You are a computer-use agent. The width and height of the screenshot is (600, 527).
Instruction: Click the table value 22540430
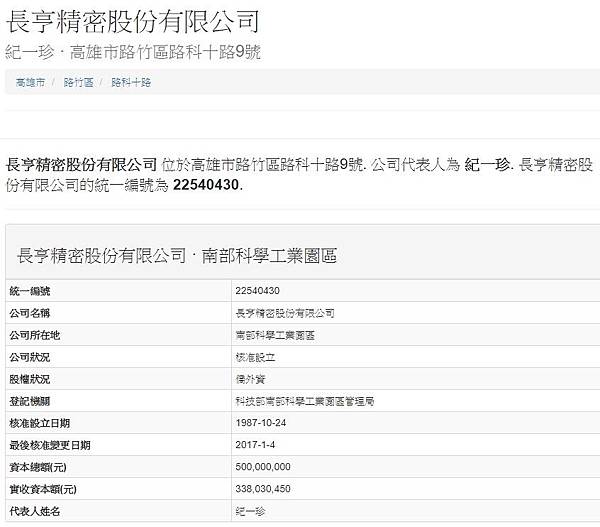click(x=258, y=291)
